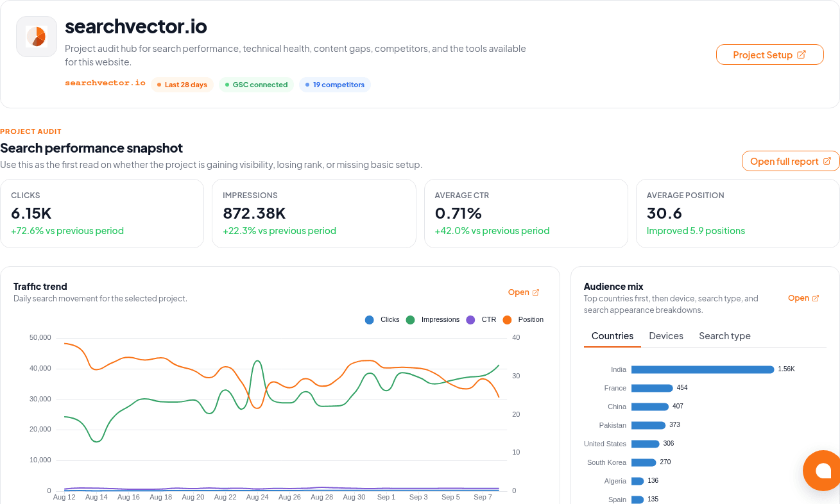Toggle CTR series in chart legend
The image size is (840, 504).
481,319
